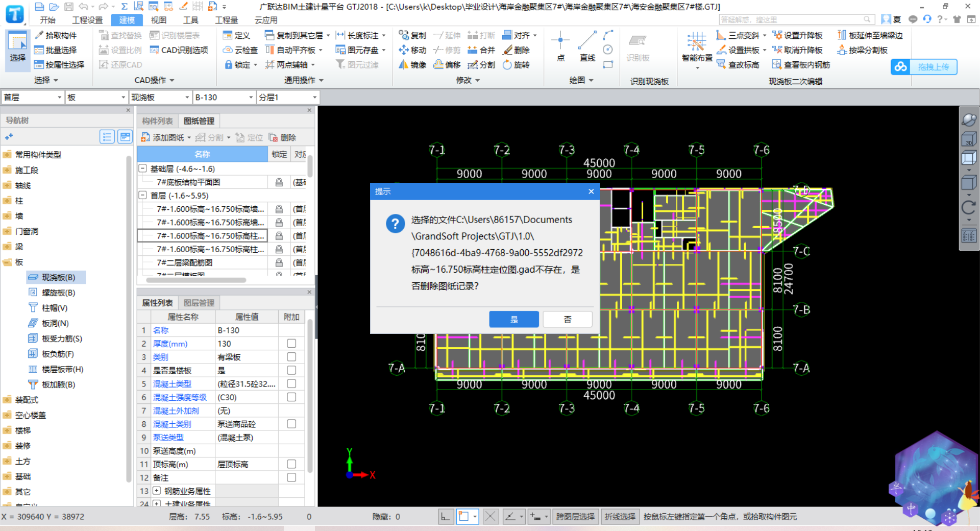Click 添加图纸 add drawing button
Screen dimensions: 980x531
tap(162, 137)
